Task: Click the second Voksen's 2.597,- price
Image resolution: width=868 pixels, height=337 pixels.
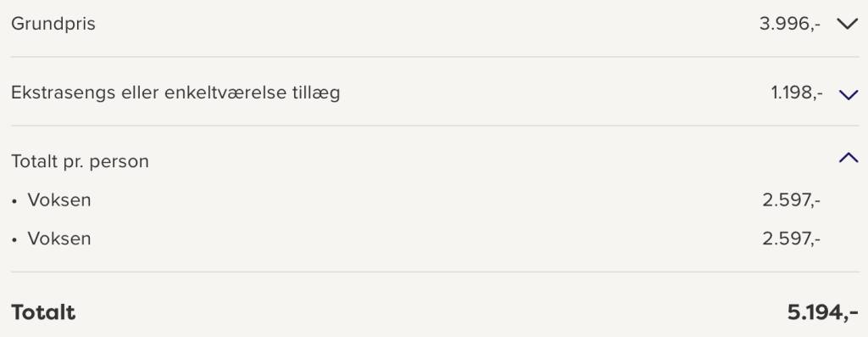Action: pyautogui.click(x=792, y=239)
